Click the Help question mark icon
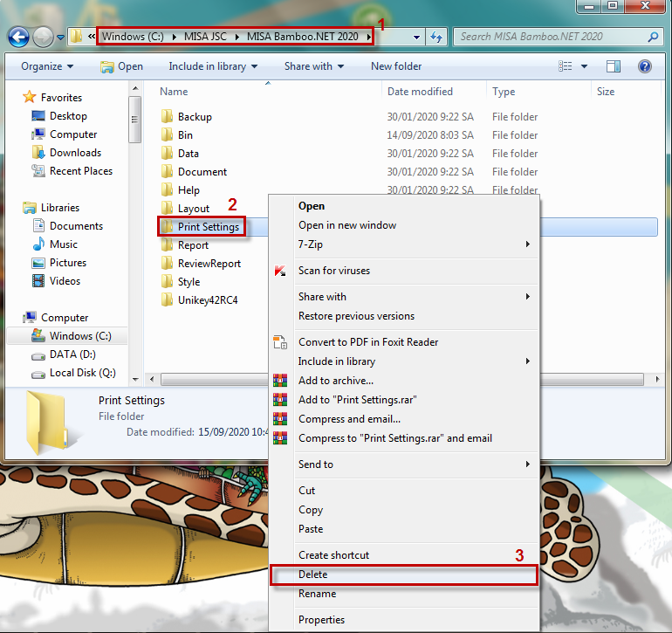Image resolution: width=672 pixels, height=633 pixels. click(x=645, y=66)
